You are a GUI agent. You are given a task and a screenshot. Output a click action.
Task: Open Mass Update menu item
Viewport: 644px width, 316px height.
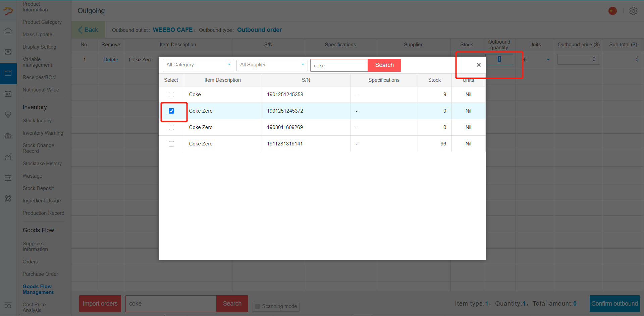(x=38, y=35)
